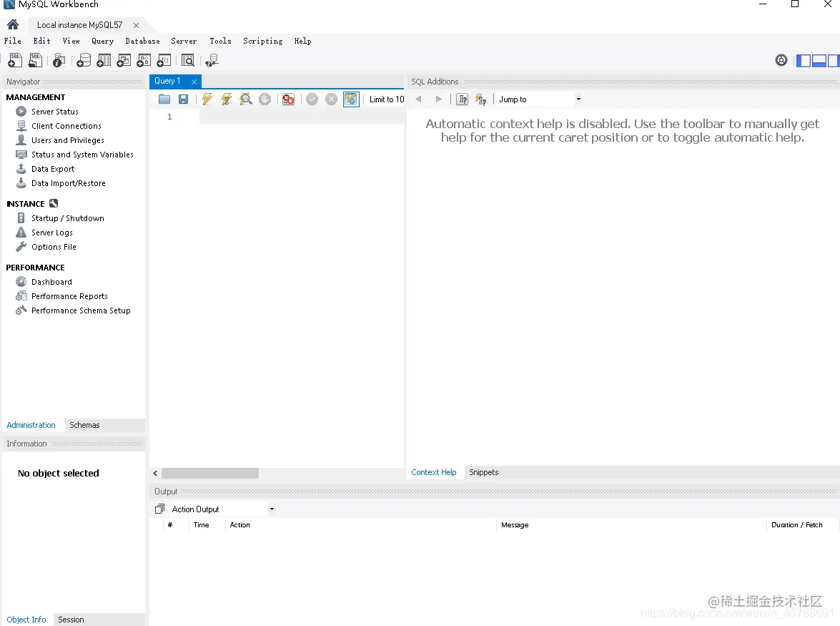Toggle automatic context help
840x626 pixels.
click(481, 99)
